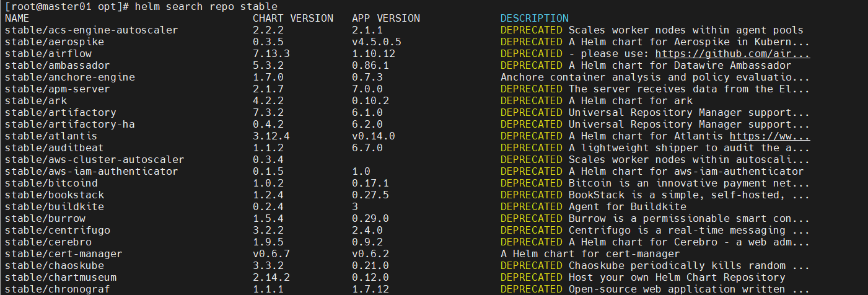The image size is (868, 295).
Task: Click the CHART VERSION column header
Action: tap(293, 18)
